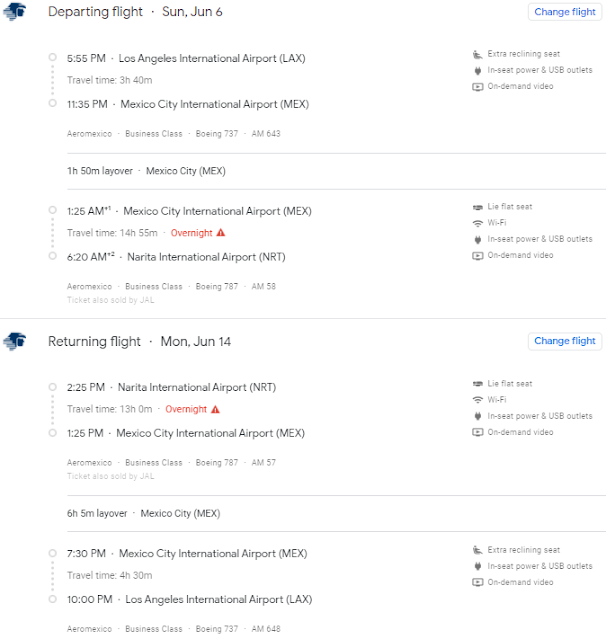Viewport: 606px width, 639px height.
Task: Click the circle marker at 10:00 PM LAX arrival
Action: pos(53,599)
